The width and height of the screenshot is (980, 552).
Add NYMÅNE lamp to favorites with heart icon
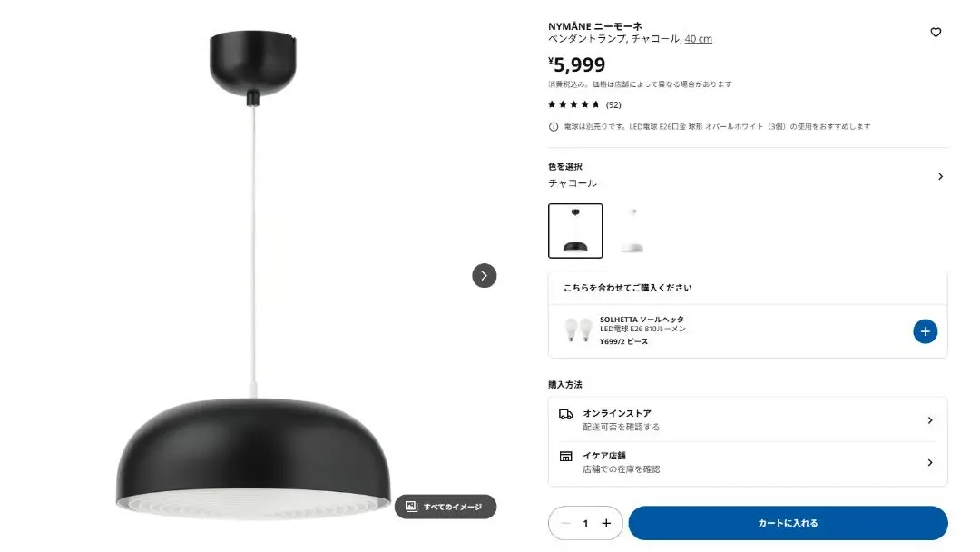tap(935, 33)
